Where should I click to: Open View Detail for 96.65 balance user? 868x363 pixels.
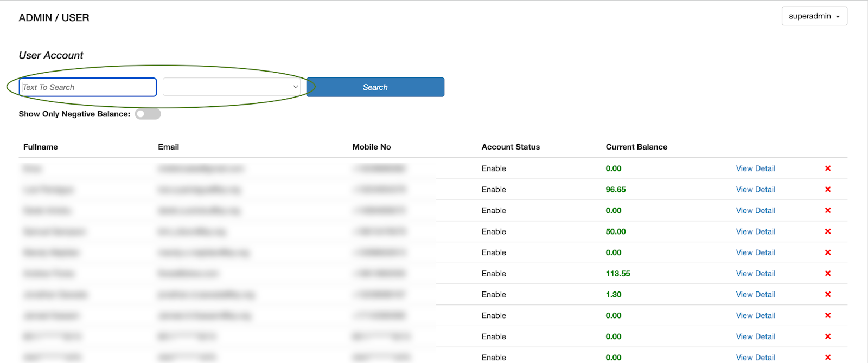click(x=756, y=190)
